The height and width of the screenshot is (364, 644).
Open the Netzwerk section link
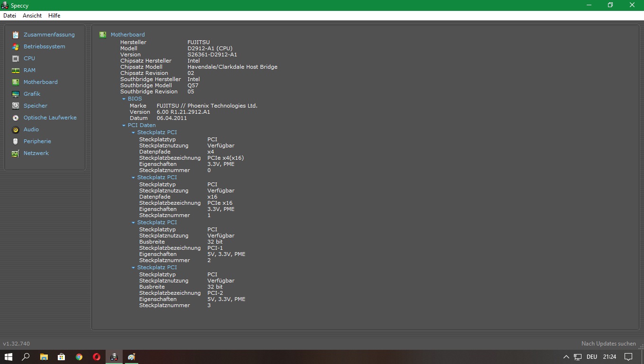click(36, 153)
